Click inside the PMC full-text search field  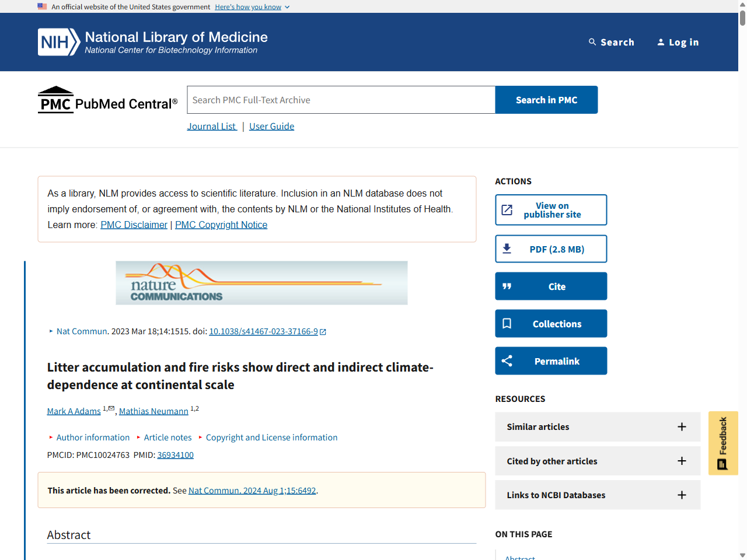click(x=340, y=99)
